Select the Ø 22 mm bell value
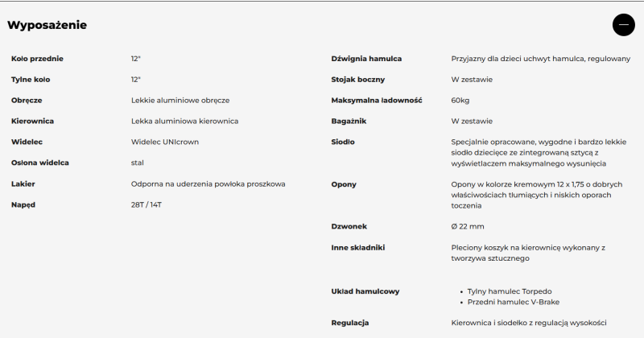Screen dimensions: 644x338 [x=468, y=227]
